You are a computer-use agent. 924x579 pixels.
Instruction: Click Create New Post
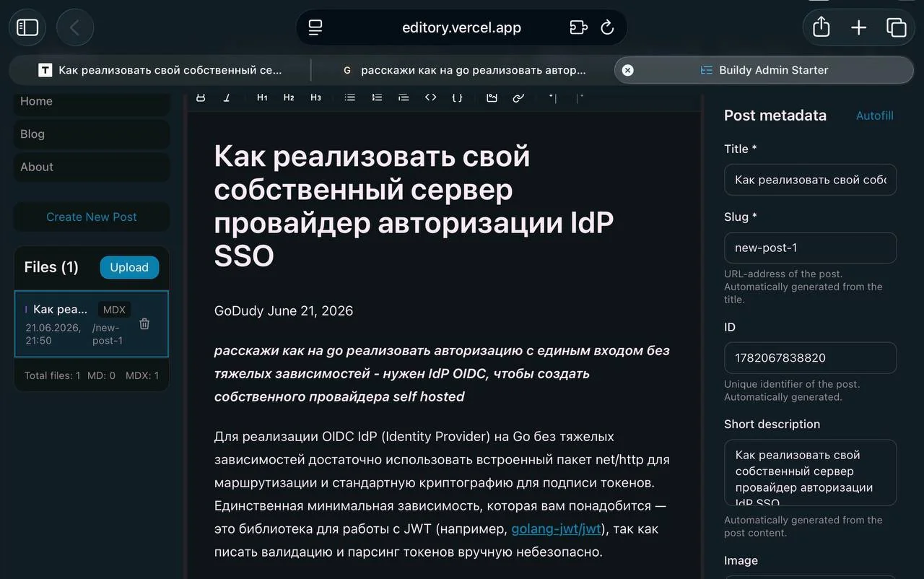92,217
